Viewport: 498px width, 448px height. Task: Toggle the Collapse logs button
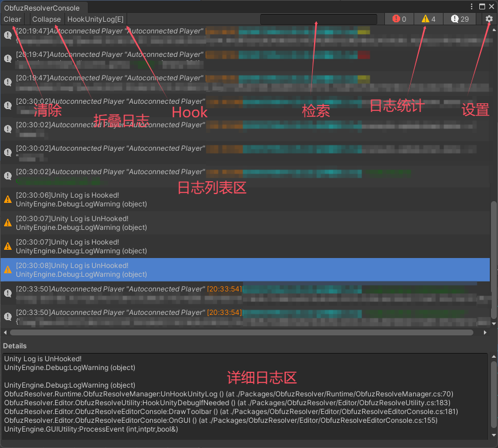pos(46,19)
